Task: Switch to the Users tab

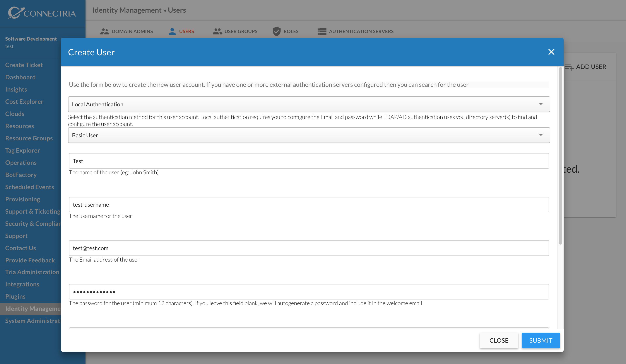Action: 181,31
